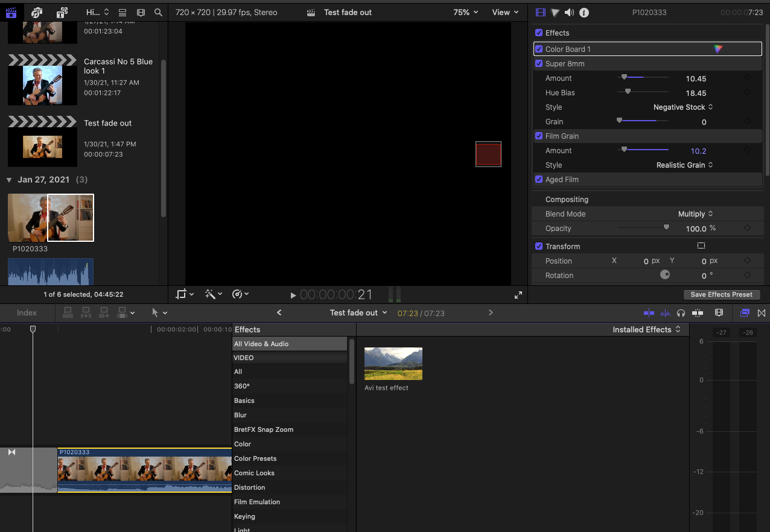Click the timeline Index button
770x532 pixels.
click(27, 312)
